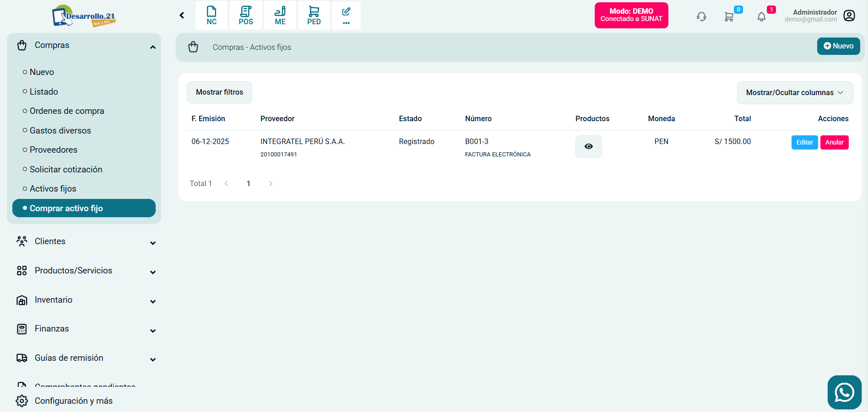Click the ME toolbar shortcut icon
This screenshot has height=412, width=868.
280,16
